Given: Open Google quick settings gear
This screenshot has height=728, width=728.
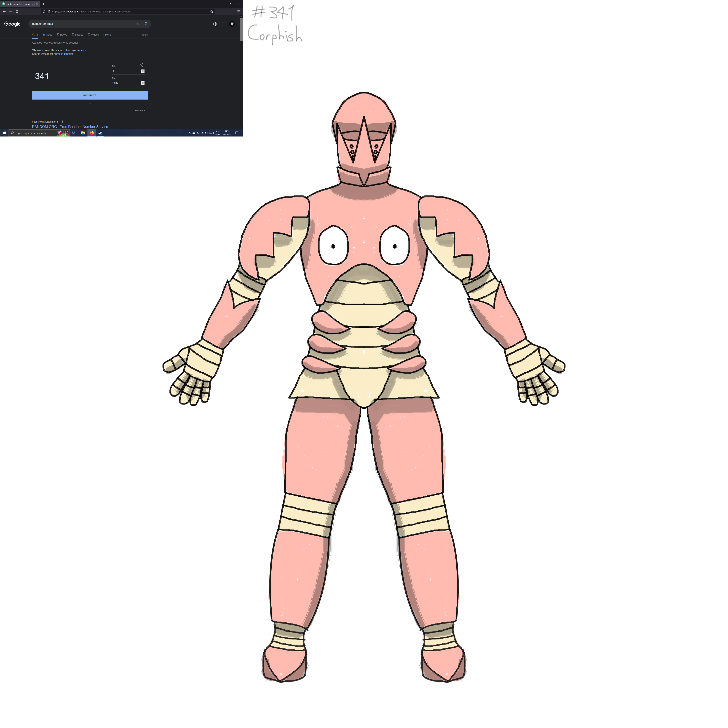Looking at the screenshot, I should 215,24.
